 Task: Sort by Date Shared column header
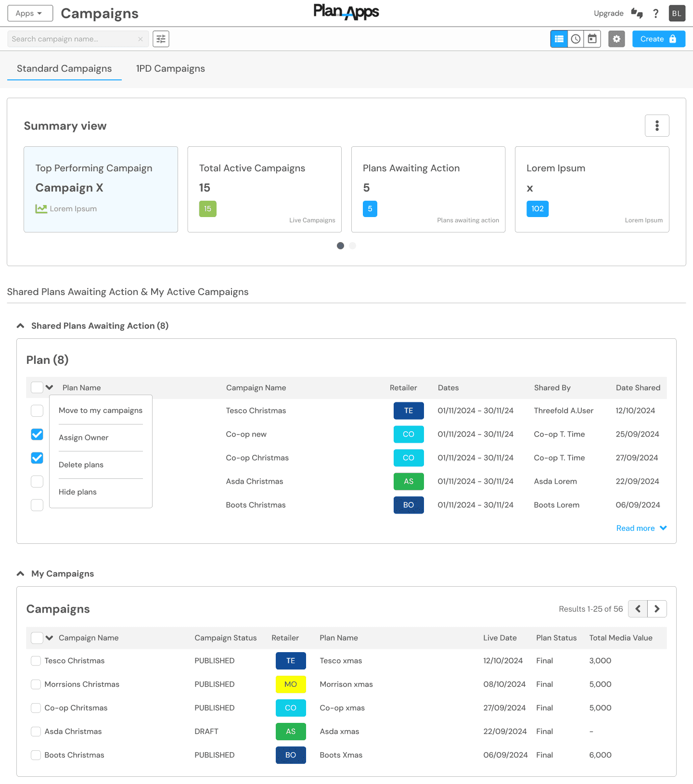click(638, 388)
